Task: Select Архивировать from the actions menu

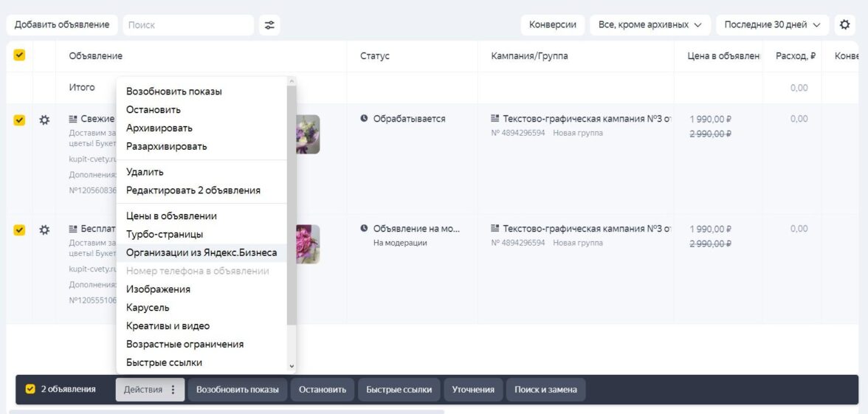Action: click(159, 128)
